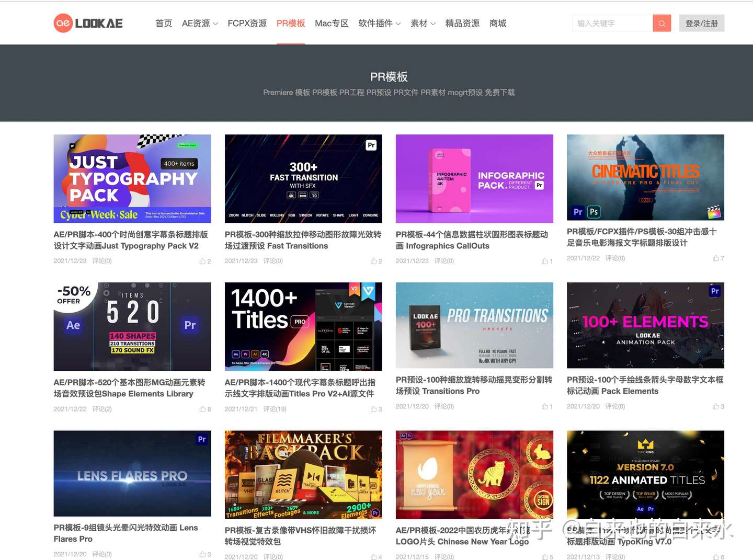Expand the AE资源 dropdown menu
The width and height of the screenshot is (753, 560).
[200, 23]
